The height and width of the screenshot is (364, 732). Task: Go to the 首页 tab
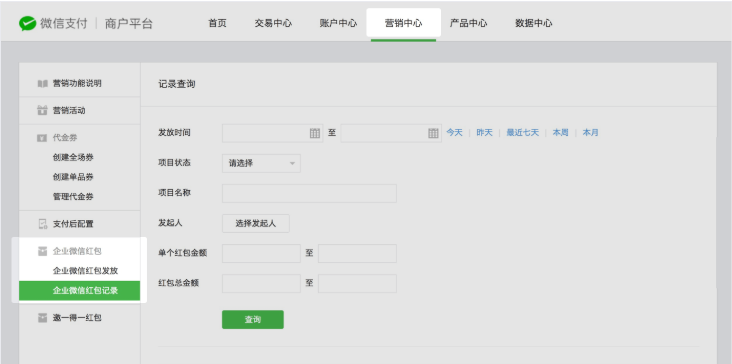pos(217,23)
